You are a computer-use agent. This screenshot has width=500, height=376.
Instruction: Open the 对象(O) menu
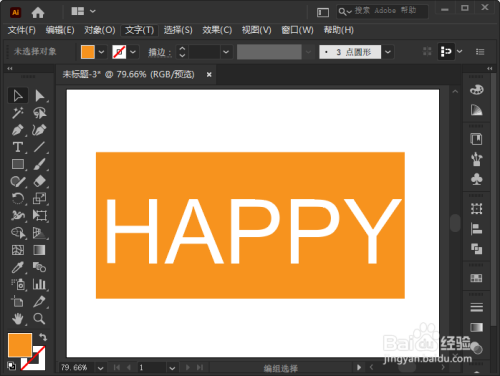(x=100, y=30)
